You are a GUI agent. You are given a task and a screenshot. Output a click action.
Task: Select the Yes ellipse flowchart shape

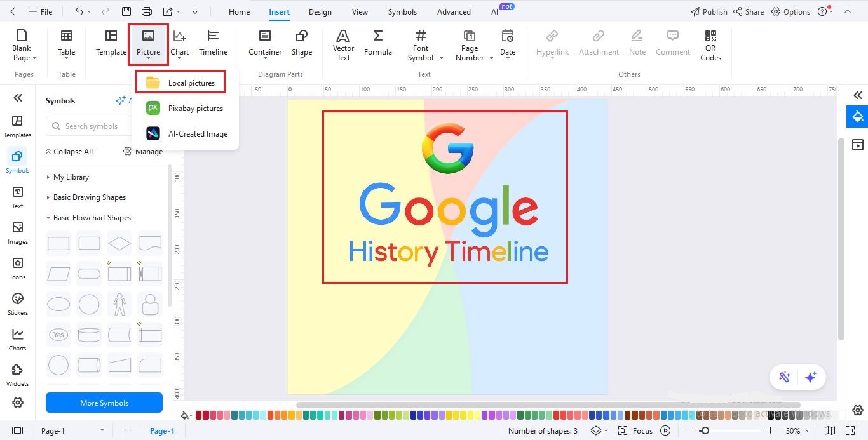pos(58,335)
